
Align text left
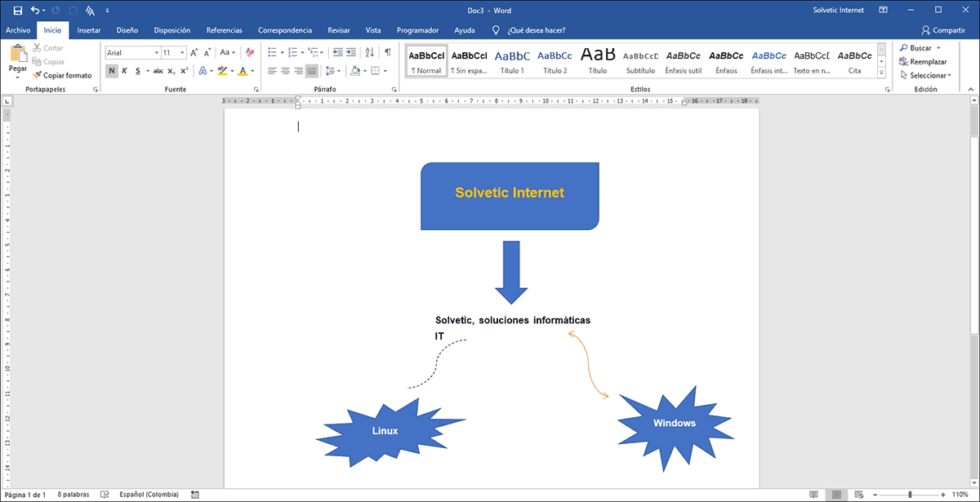click(272, 71)
